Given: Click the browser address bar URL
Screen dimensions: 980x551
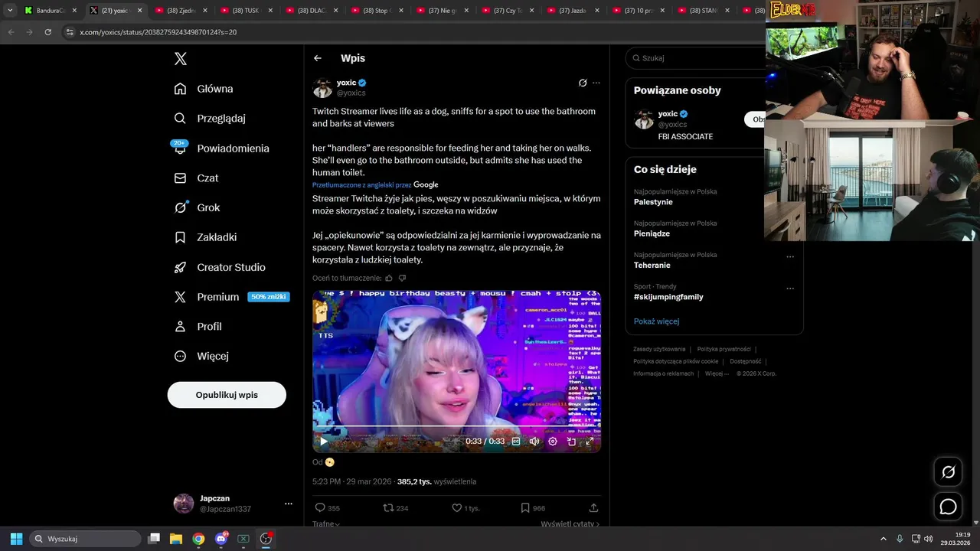Looking at the screenshot, I should pos(158,32).
